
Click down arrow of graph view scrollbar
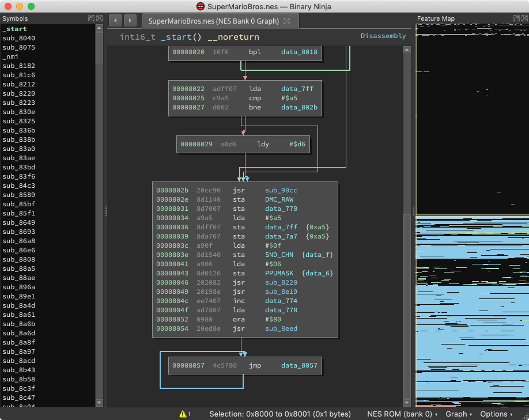click(x=407, y=403)
